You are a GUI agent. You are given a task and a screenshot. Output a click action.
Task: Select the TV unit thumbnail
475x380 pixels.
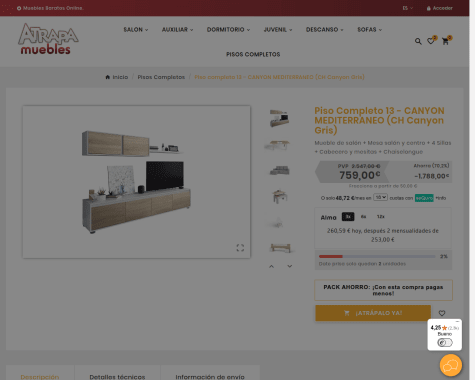280,118
